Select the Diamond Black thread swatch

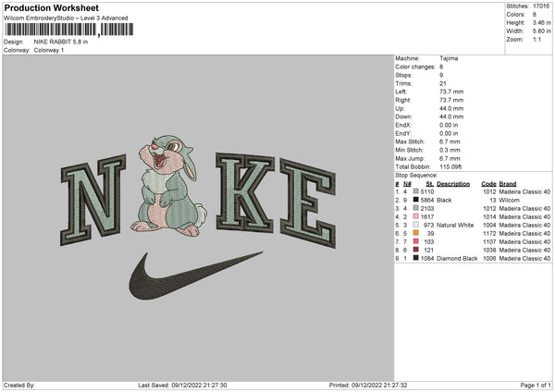(416, 258)
